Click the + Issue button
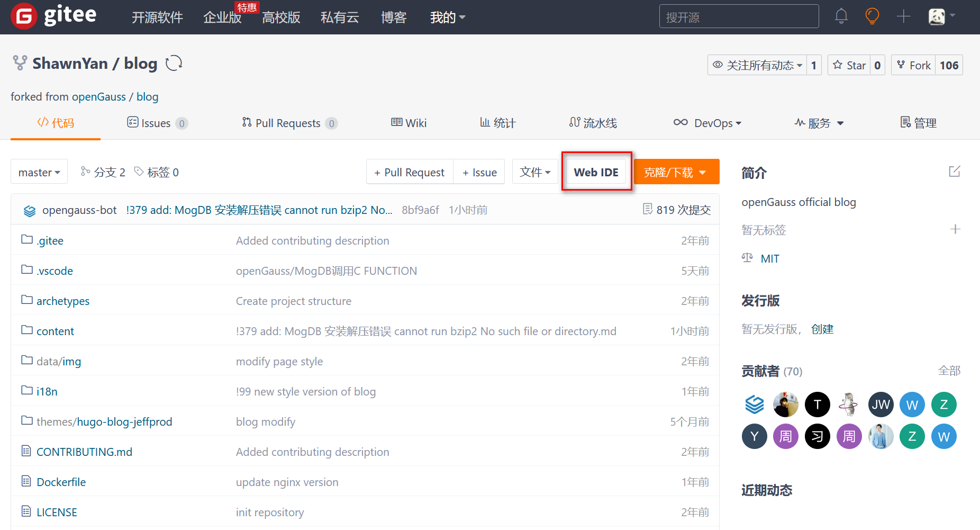 [x=479, y=172]
